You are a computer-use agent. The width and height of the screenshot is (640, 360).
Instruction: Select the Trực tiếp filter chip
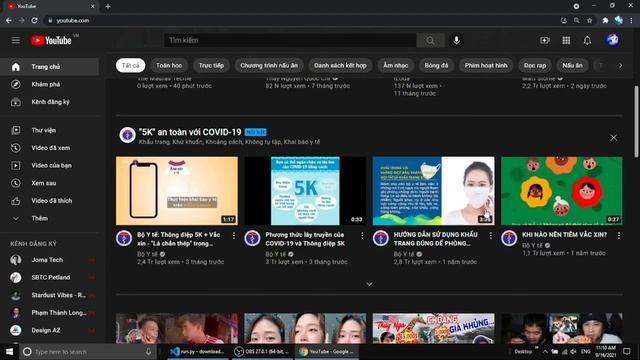click(211, 65)
